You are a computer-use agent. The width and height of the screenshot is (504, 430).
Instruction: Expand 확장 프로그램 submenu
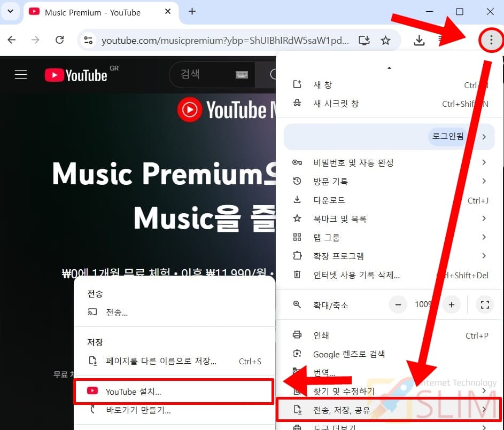390,256
